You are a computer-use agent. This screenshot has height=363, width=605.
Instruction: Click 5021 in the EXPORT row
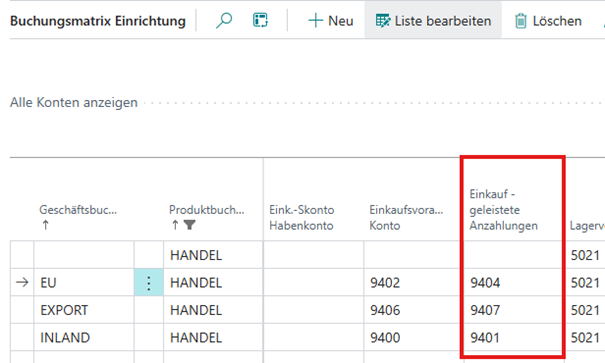point(585,310)
